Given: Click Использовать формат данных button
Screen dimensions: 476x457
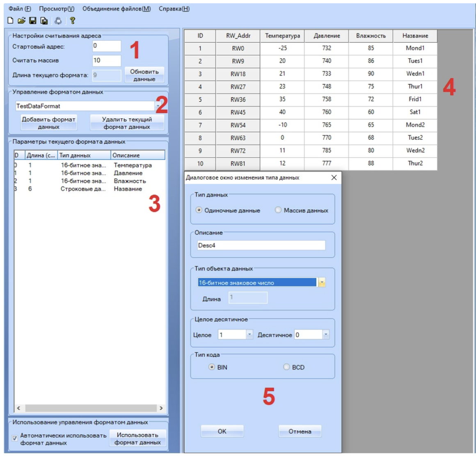Looking at the screenshot, I should [x=137, y=439].
